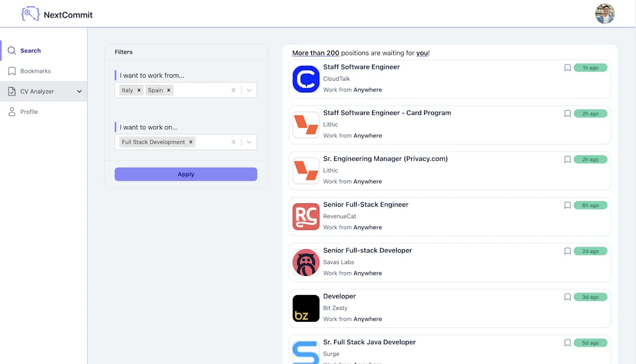Viewport: 636px width, 364px height.
Task: Click the RevenueCat company logo
Action: tap(306, 216)
